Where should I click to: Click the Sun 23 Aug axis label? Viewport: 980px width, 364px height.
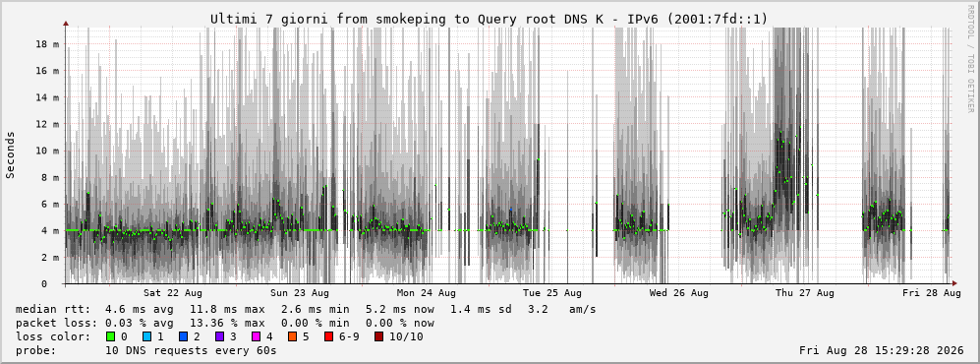point(300,293)
